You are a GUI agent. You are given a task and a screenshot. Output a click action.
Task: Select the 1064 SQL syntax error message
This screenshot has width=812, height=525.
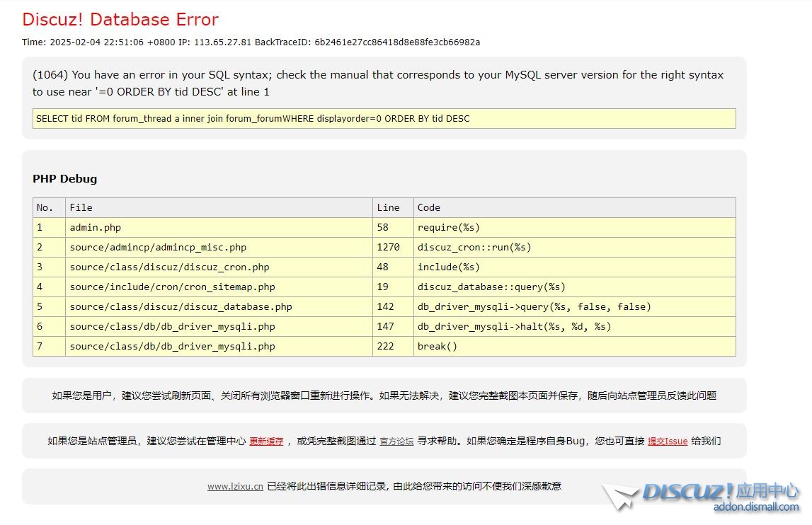pos(378,83)
